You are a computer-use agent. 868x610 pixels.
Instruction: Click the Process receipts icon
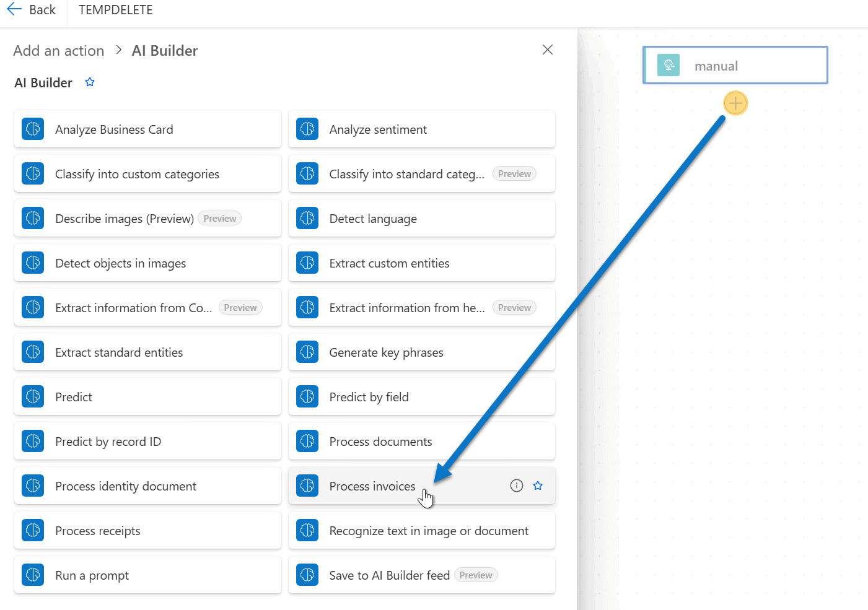33,530
